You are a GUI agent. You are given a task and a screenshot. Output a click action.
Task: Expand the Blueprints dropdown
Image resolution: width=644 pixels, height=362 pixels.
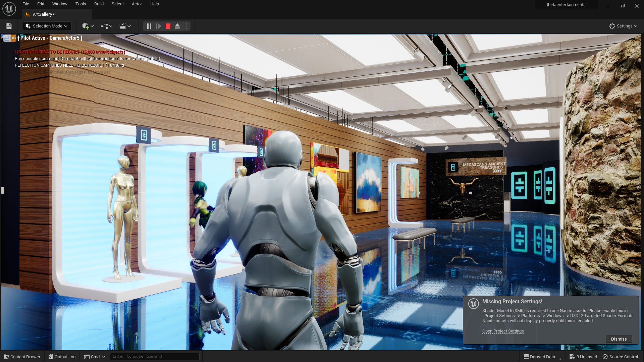[x=106, y=26]
